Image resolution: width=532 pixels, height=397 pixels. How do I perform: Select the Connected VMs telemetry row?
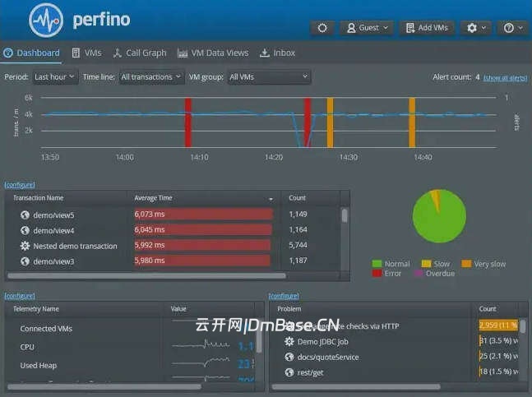(x=131, y=329)
